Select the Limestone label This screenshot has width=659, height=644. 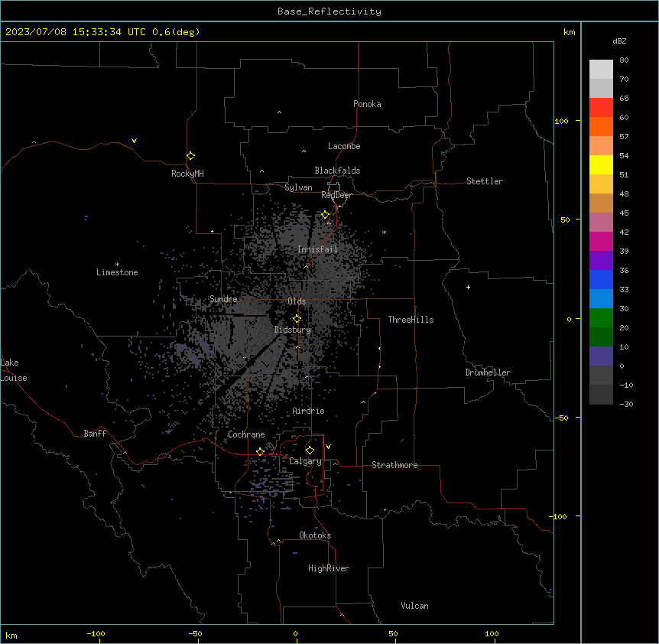(117, 272)
